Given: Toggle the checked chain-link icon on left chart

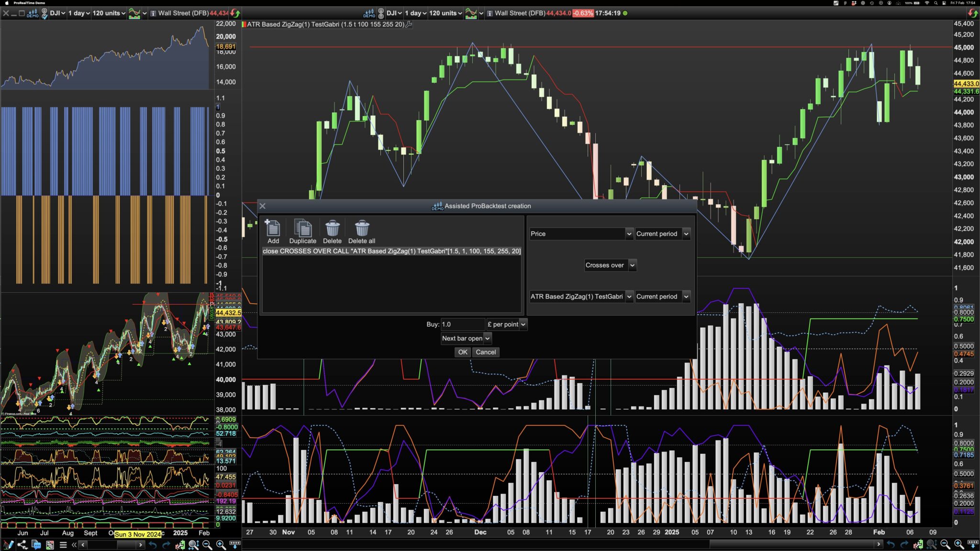Looking at the screenshot, I should click(x=44, y=13).
